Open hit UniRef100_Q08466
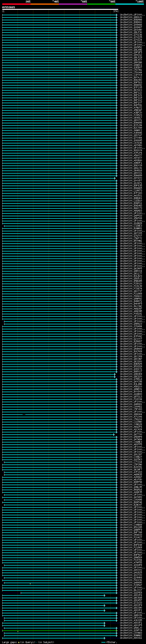This screenshot has width=146, height=644. 131,25
